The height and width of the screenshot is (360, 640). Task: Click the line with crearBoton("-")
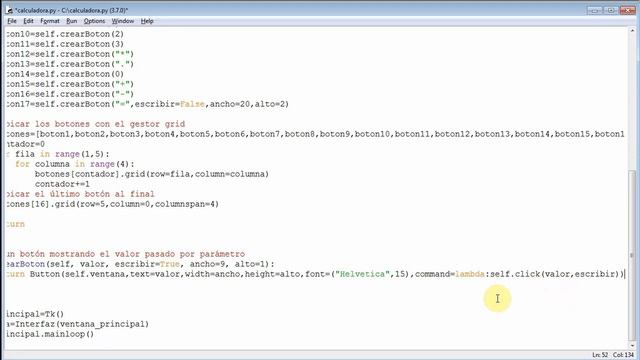coord(70,94)
